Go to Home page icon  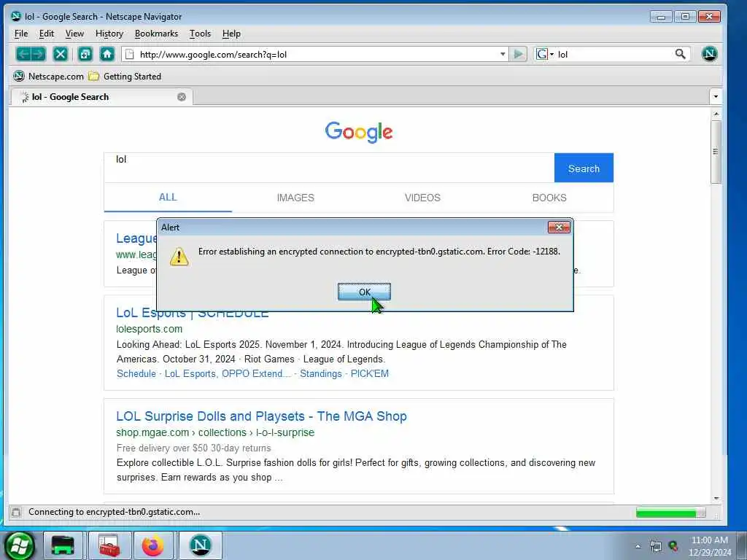[107, 54]
